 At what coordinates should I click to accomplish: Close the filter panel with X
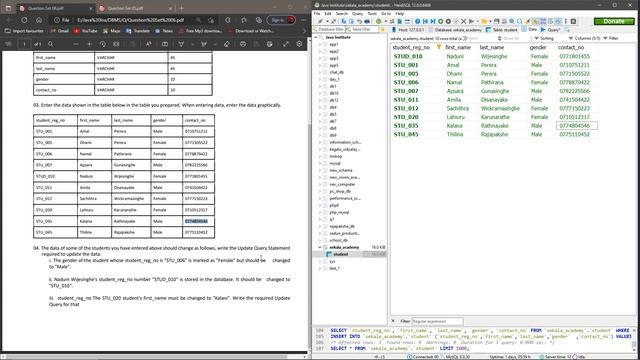[x=393, y=321]
